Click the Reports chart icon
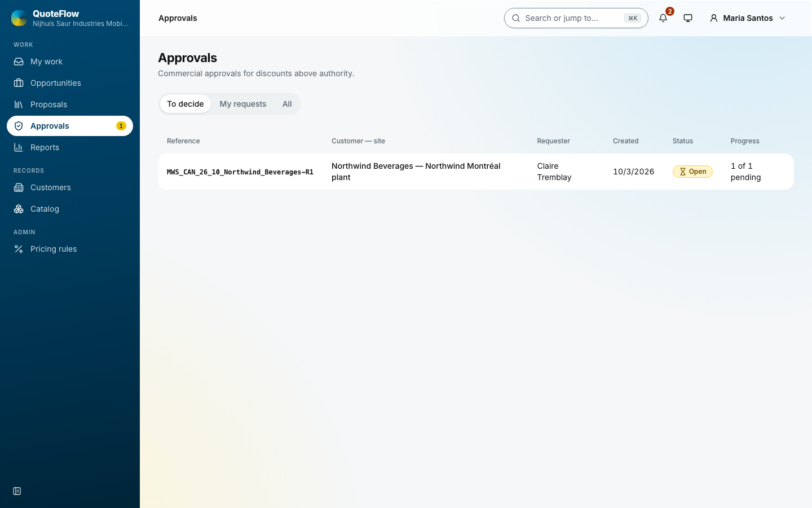This screenshot has height=508, width=812. click(19, 147)
